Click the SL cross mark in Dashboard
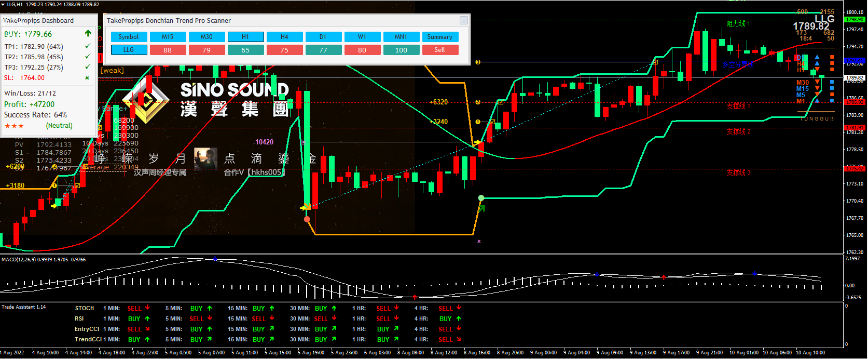The width and height of the screenshot is (868, 359). click(x=87, y=78)
